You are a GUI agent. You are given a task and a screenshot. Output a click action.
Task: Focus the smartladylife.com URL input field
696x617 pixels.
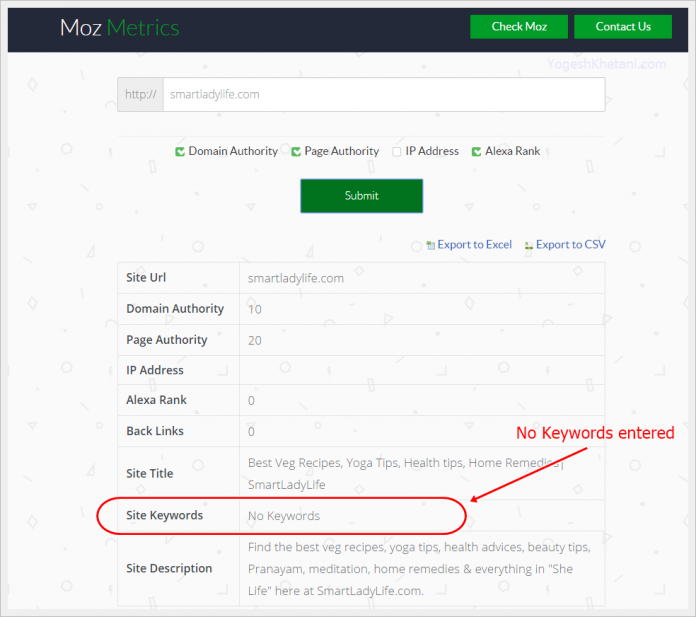click(x=384, y=95)
